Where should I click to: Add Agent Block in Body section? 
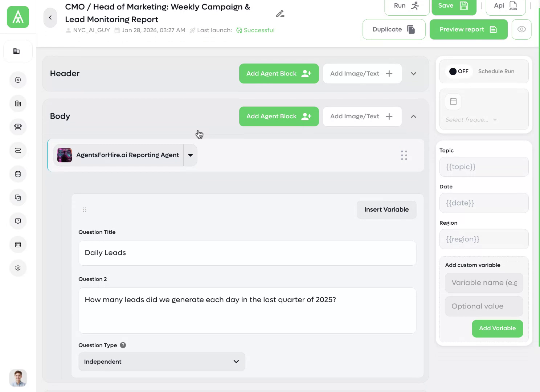279,116
